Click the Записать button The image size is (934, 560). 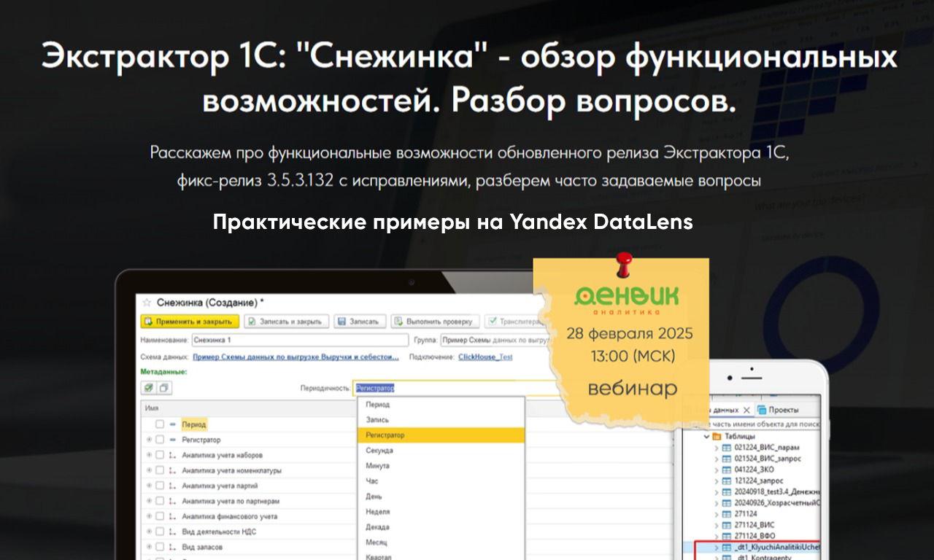tap(360, 321)
